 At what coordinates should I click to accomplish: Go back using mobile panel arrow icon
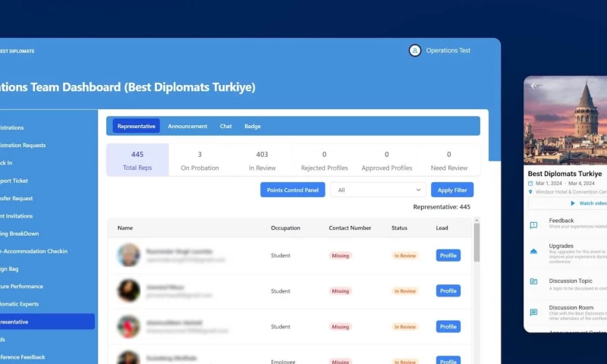534,86
